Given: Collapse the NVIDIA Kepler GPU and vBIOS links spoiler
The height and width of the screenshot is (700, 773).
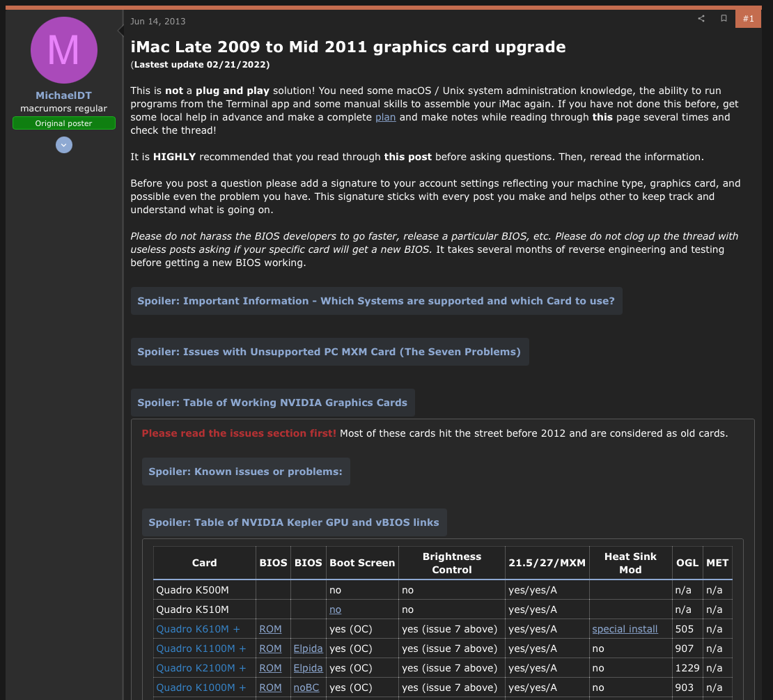Looking at the screenshot, I should (294, 522).
